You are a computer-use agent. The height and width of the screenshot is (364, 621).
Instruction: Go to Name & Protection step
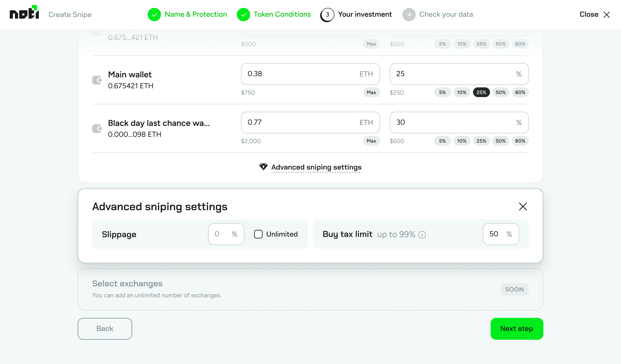point(196,15)
